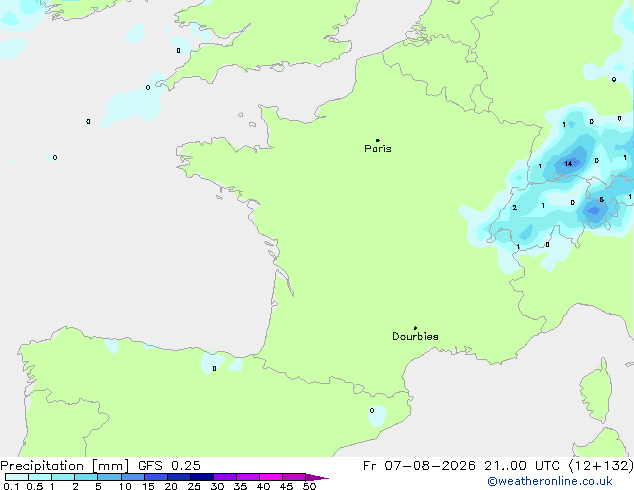Pick the 30–35 mm purple legend swatch
The image size is (634, 490).
coord(224,477)
